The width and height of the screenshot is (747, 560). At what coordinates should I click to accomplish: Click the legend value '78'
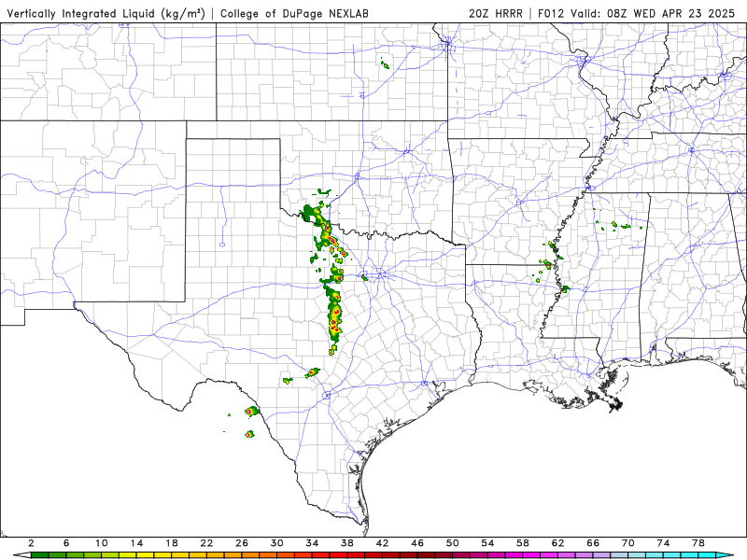coord(698,543)
